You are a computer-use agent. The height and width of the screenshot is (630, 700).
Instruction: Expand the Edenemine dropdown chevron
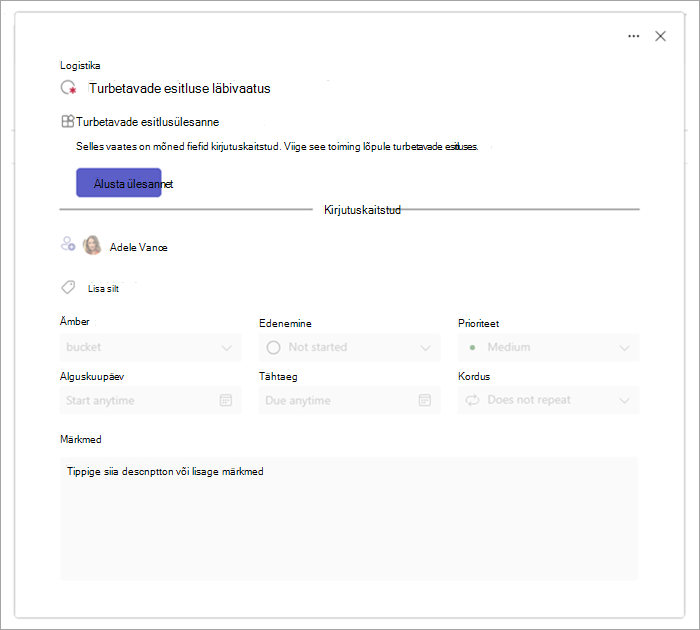(425, 348)
